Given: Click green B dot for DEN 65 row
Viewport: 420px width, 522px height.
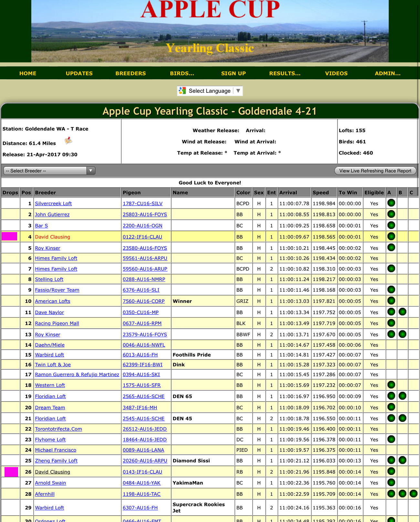Looking at the screenshot, I should coord(402,396).
